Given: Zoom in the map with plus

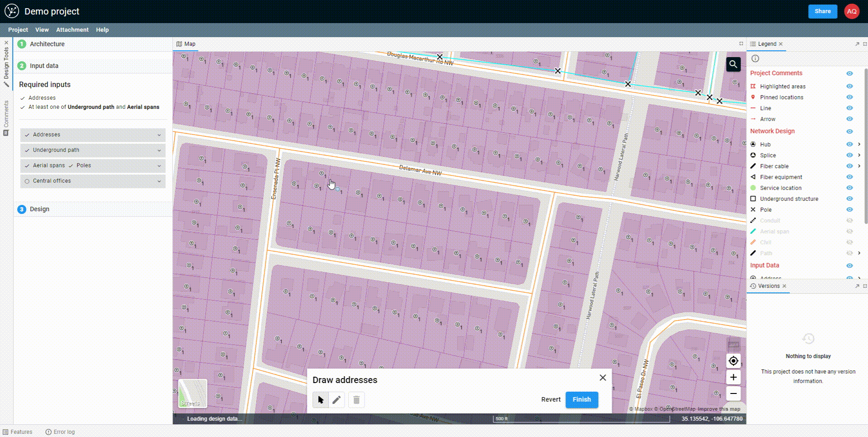Looking at the screenshot, I should pos(733,377).
